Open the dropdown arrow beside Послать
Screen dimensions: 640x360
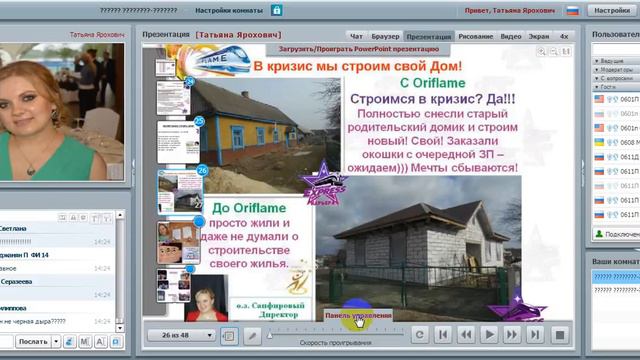pyautogui.click(x=56, y=342)
